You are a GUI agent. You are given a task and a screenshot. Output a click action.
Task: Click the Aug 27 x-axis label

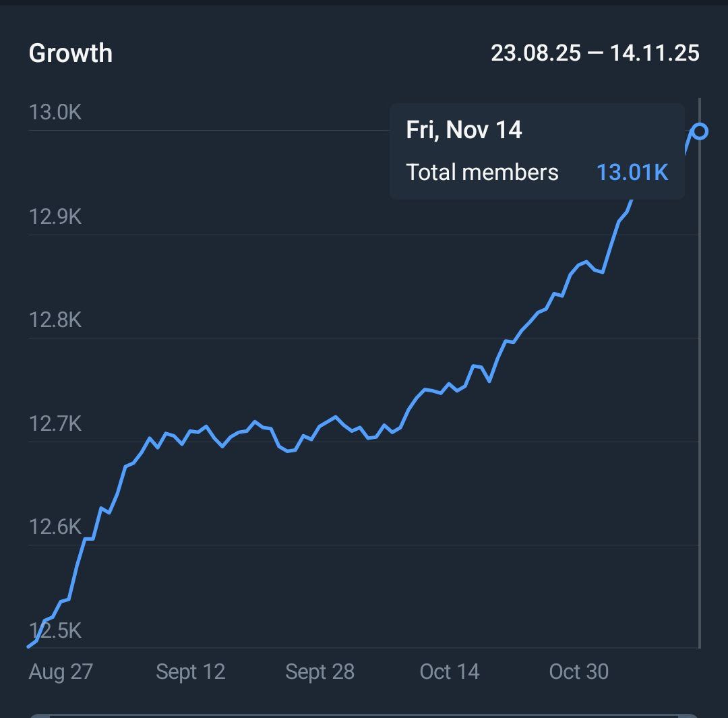(61, 671)
